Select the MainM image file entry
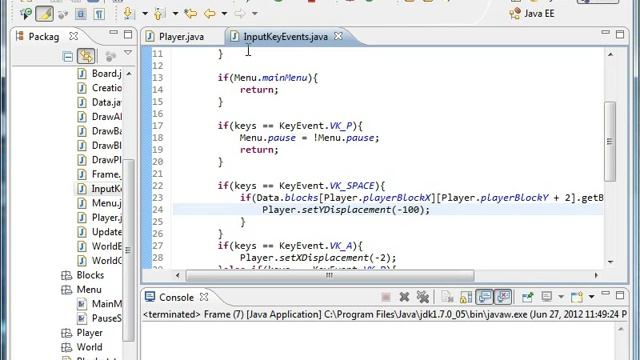 pyautogui.click(x=100, y=304)
